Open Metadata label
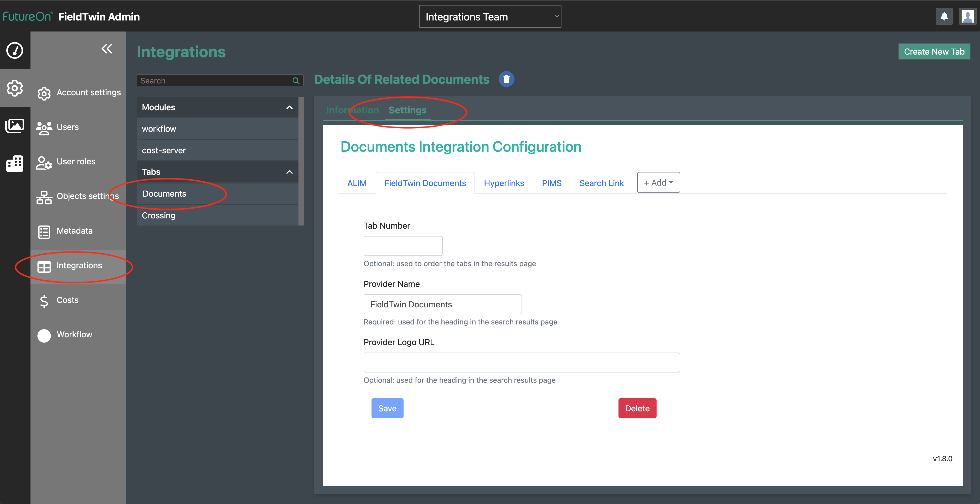Image resolution: width=980 pixels, height=504 pixels. click(75, 231)
